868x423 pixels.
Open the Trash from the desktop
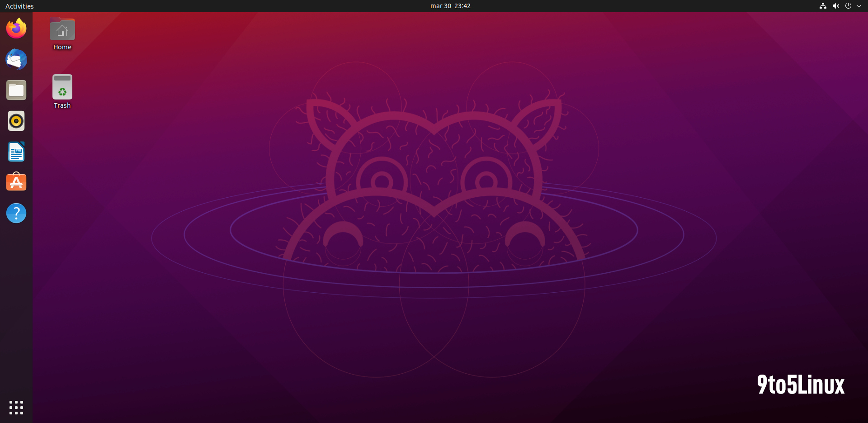[62, 86]
